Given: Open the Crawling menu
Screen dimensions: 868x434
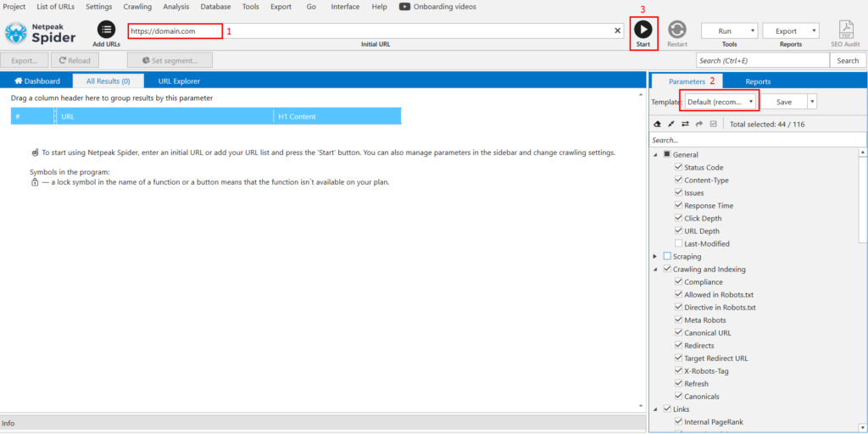Looking at the screenshot, I should pos(138,7).
